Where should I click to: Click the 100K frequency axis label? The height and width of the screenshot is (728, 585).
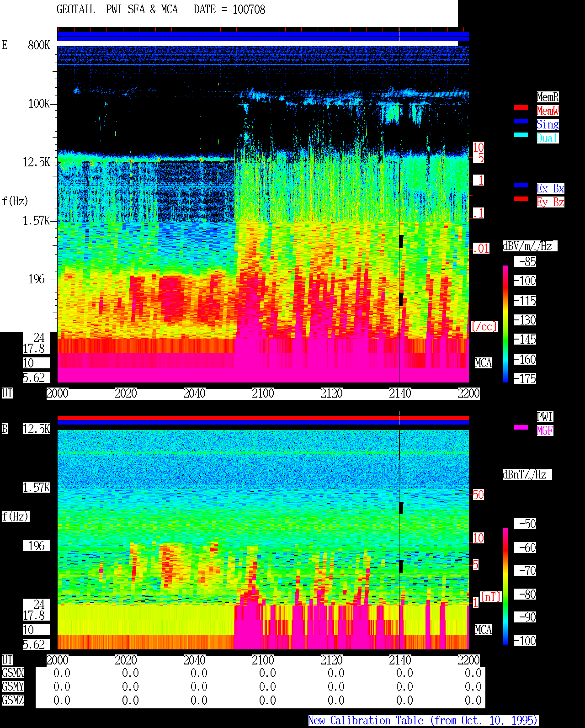coord(39,104)
